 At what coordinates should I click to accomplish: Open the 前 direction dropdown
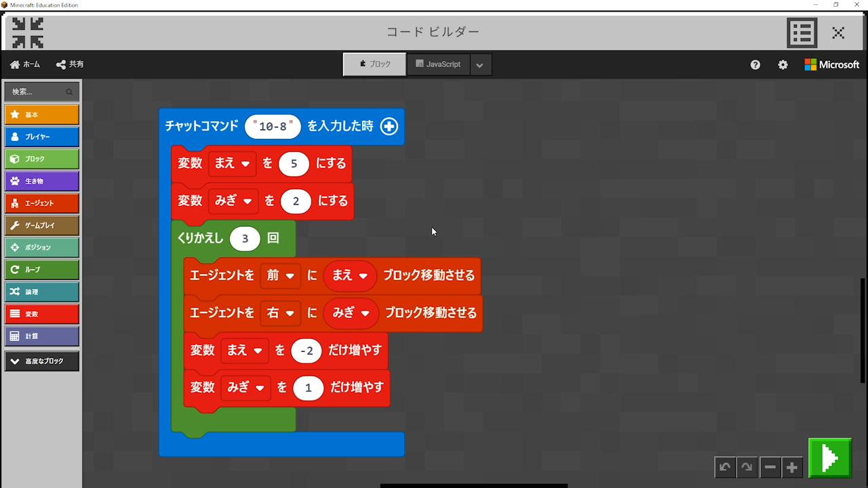(281, 276)
